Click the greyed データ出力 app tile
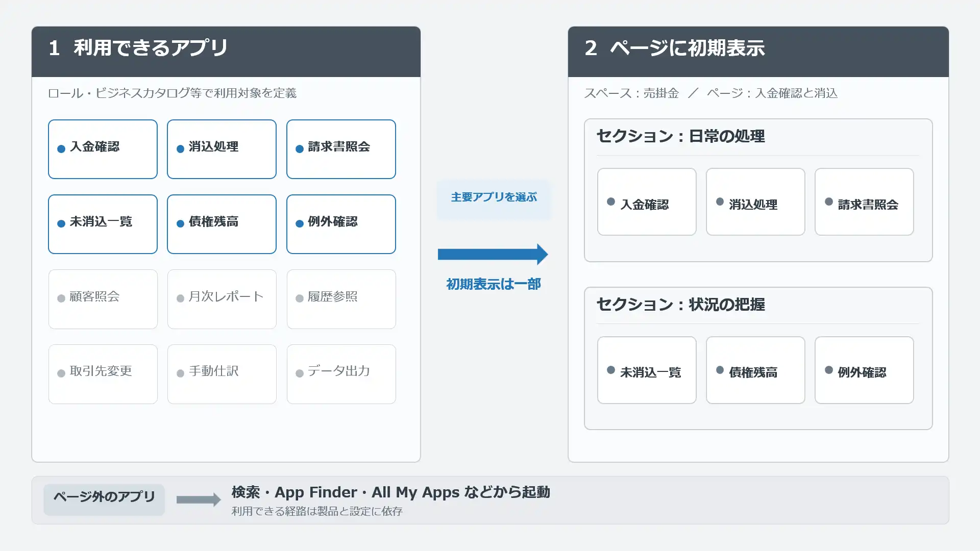This screenshot has width=980, height=551. click(341, 374)
